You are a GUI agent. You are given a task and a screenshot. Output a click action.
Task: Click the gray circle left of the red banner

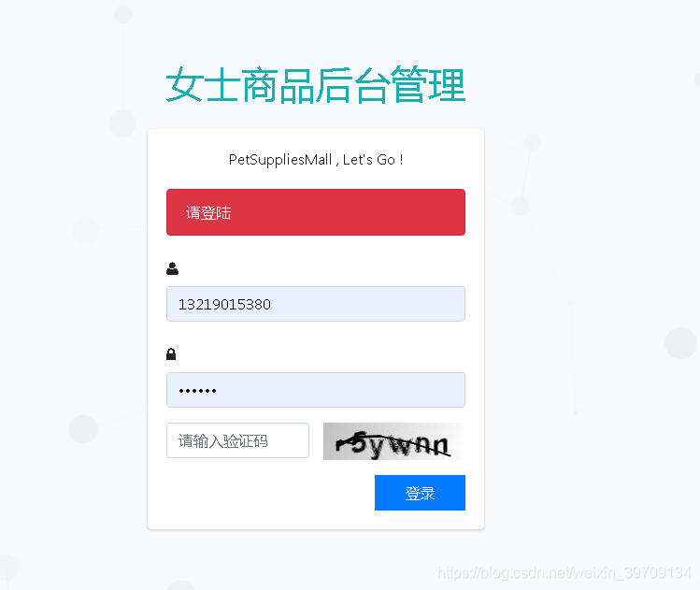(85, 229)
